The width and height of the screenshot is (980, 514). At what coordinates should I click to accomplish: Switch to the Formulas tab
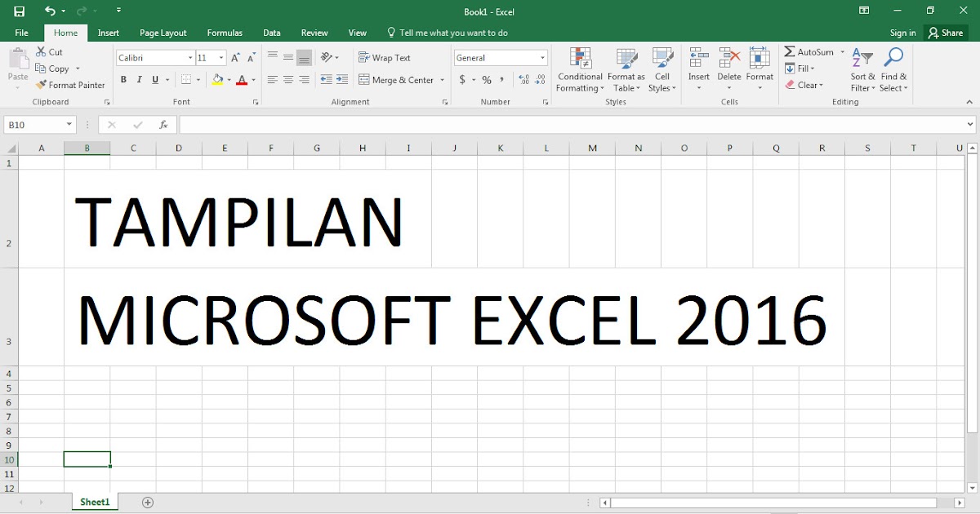click(225, 33)
